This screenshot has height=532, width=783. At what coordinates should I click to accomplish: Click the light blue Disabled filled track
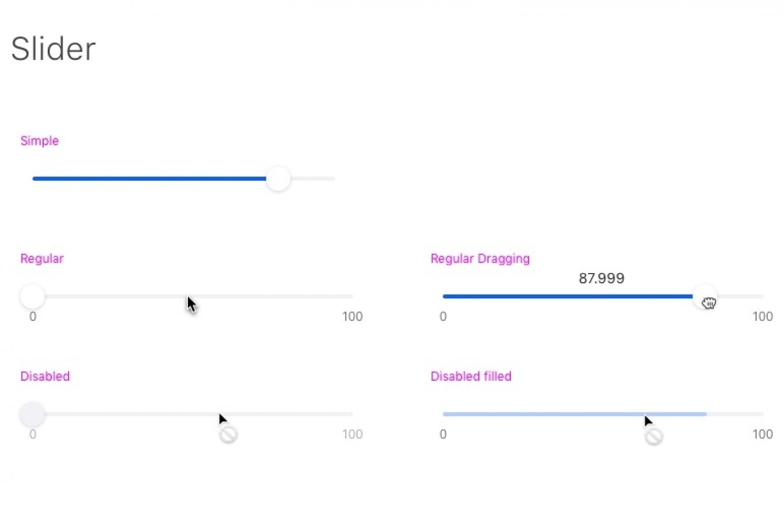pyautogui.click(x=575, y=414)
